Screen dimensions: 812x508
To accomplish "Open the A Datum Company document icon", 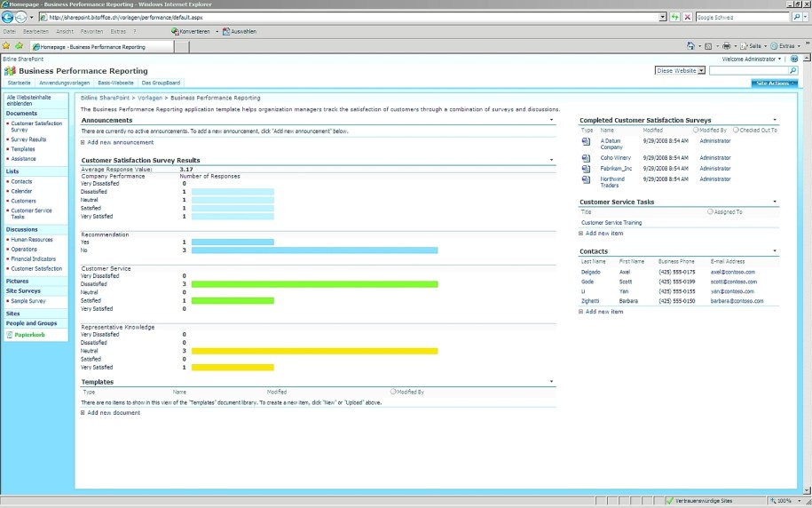I will pyautogui.click(x=586, y=141).
